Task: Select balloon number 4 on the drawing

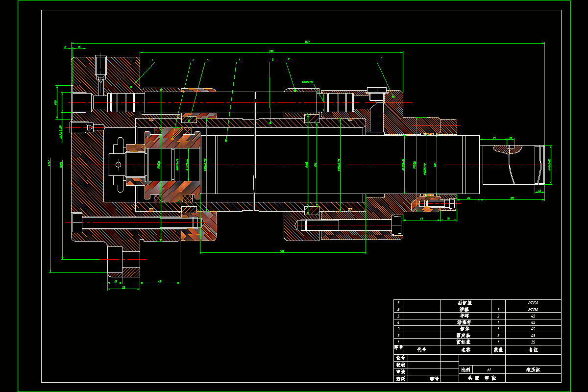Action: point(240,60)
